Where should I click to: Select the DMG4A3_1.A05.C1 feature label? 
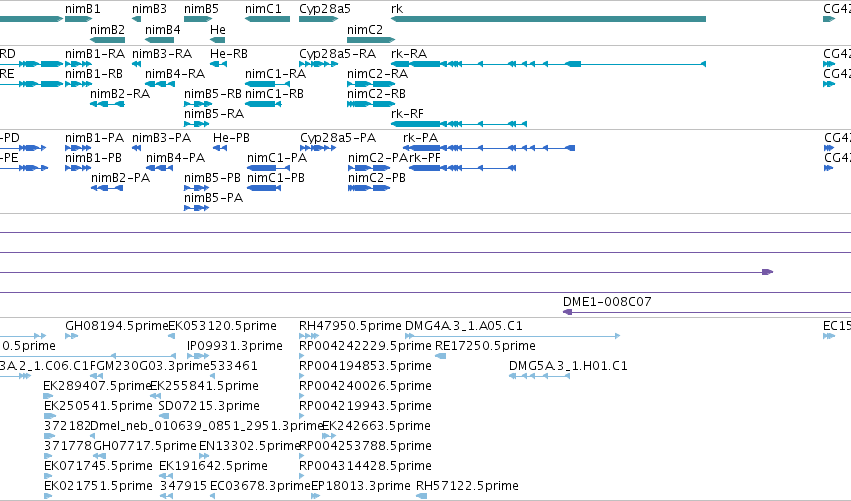click(x=463, y=326)
